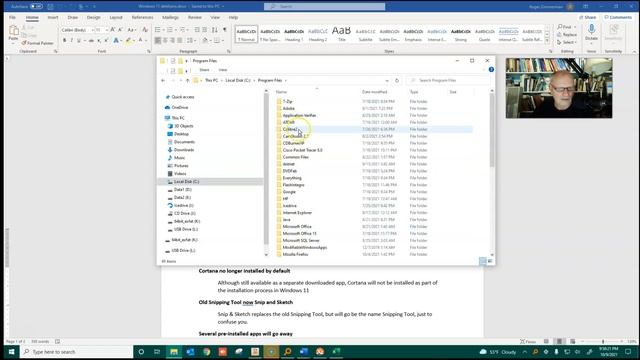This screenshot has width=640, height=360.
Task: Toggle Justify alignment in Paragraph group
Action: pos(180,40)
